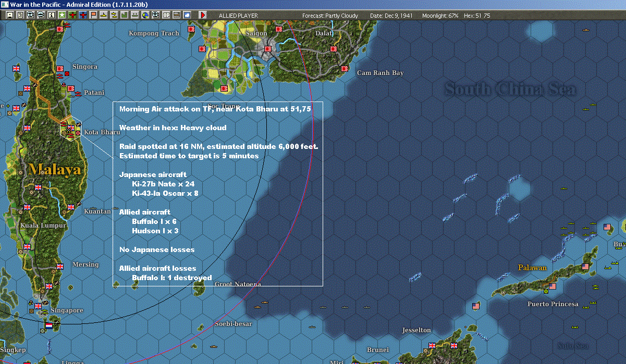Click the Palawan island label
The image size is (626, 364).
coord(532,268)
